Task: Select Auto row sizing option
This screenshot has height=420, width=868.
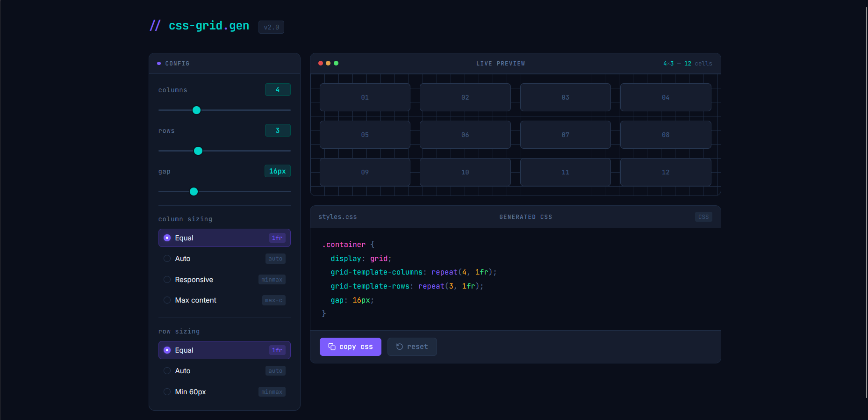Action: click(224, 371)
